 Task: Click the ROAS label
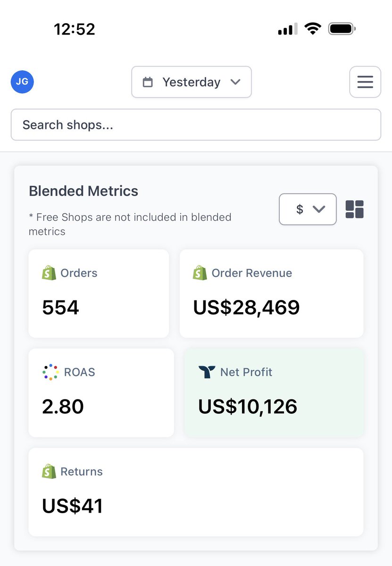(80, 372)
